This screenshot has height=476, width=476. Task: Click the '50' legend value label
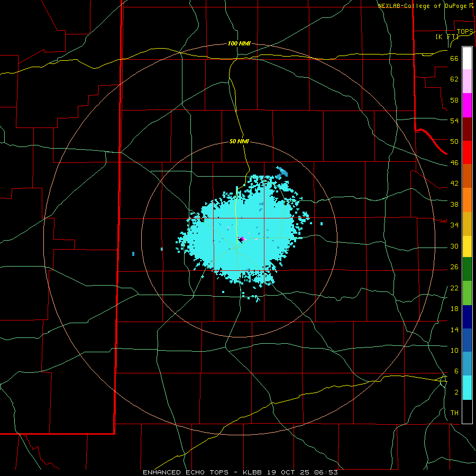pos(454,141)
